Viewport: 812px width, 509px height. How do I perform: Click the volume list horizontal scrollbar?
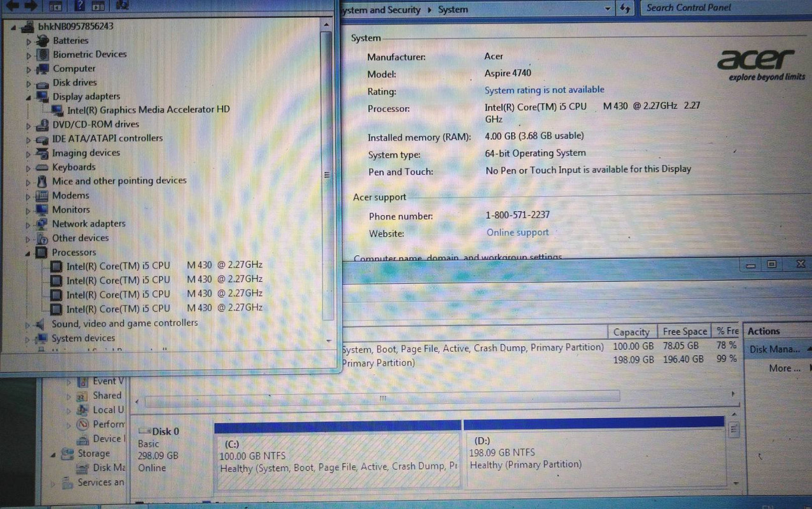382,398
